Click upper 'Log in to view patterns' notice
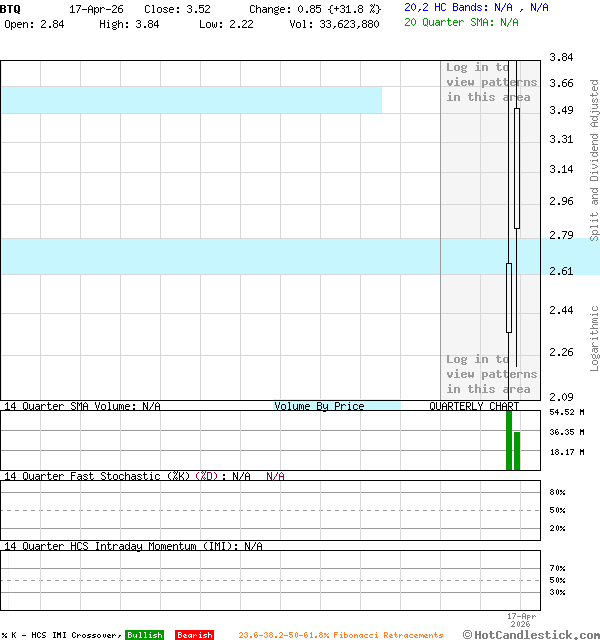Viewport: 600px width, 640px height. click(x=491, y=82)
